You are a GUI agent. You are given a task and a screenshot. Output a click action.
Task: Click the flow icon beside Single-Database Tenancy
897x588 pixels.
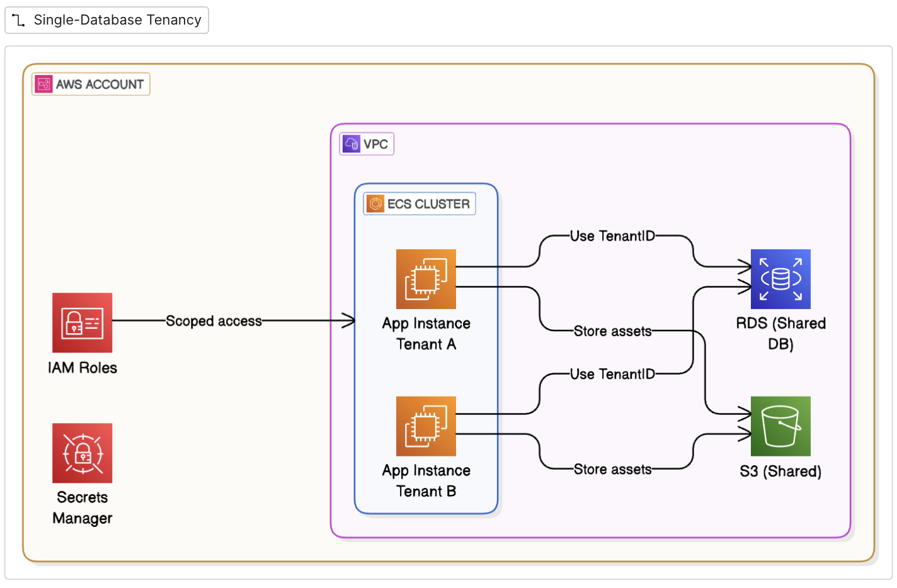tap(19, 20)
